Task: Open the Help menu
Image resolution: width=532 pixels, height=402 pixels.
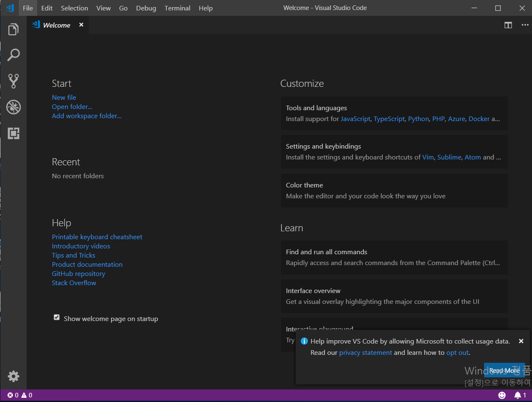Action: pyautogui.click(x=206, y=8)
